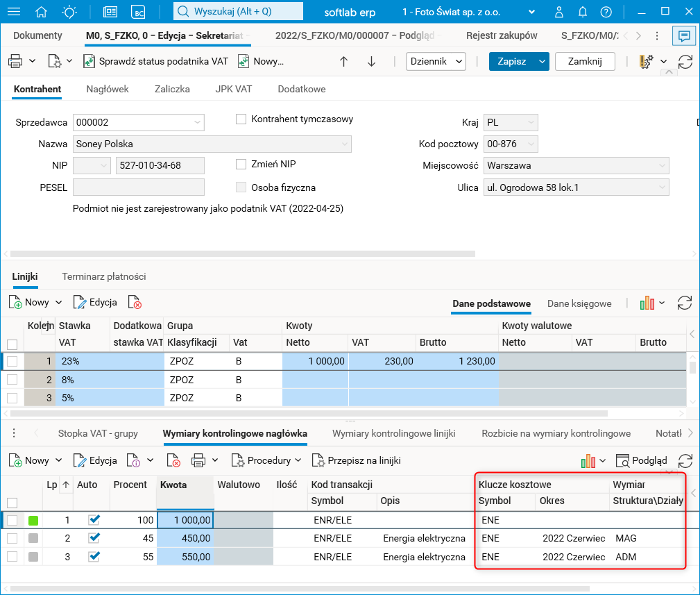Click the BC icon in top bar
Viewport: 700px width, 595px height.
point(139,12)
